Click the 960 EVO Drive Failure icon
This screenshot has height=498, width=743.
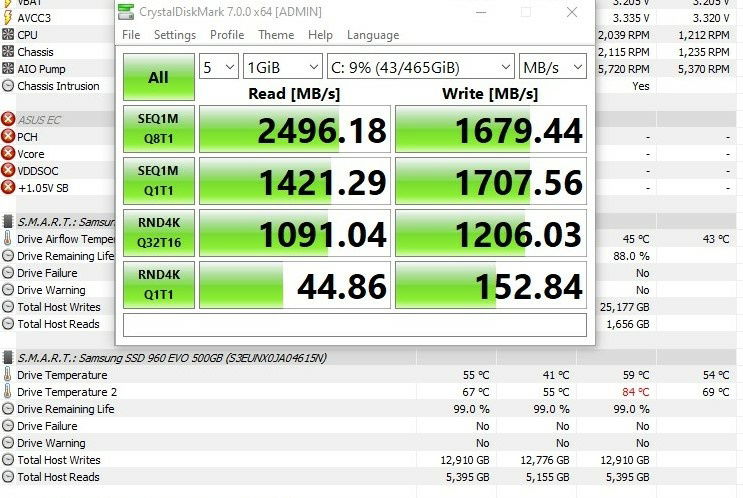coord(8,426)
